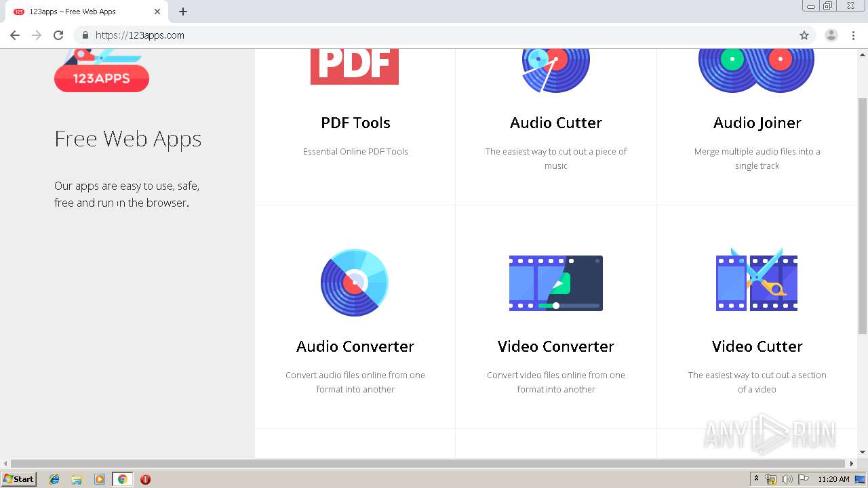This screenshot has width=868, height=488.
Task: Click the vertical scrollbar thumb
Action: coord(863,216)
